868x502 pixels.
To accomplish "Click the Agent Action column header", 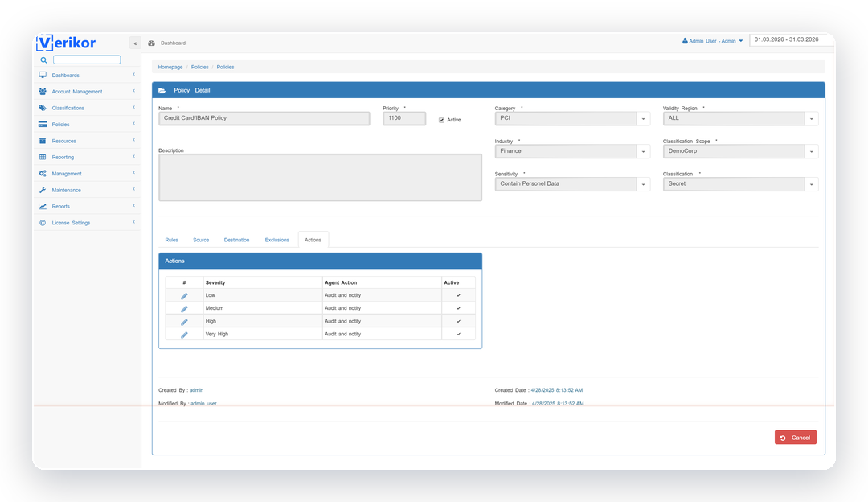I will [x=341, y=282].
